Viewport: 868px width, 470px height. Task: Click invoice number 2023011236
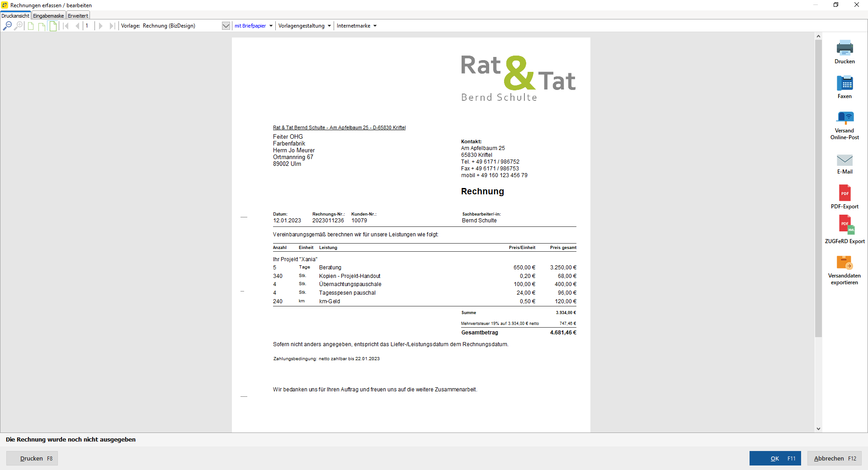click(x=328, y=221)
